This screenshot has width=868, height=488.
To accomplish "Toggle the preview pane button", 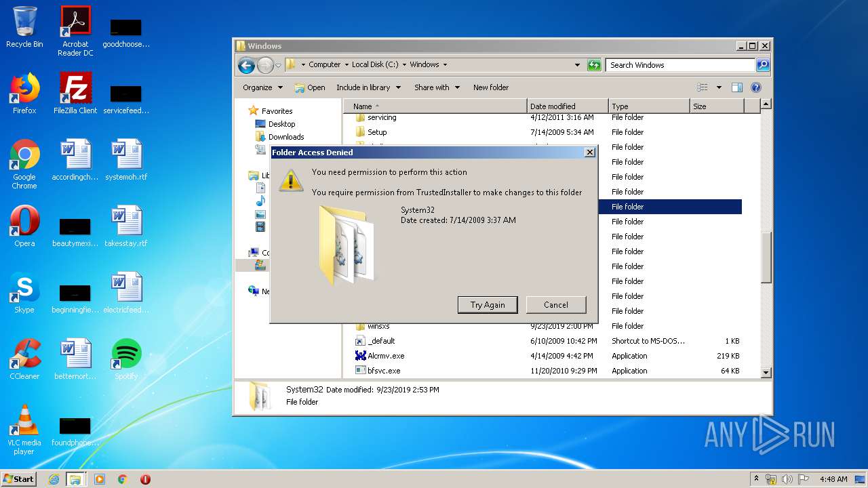I will coord(737,87).
